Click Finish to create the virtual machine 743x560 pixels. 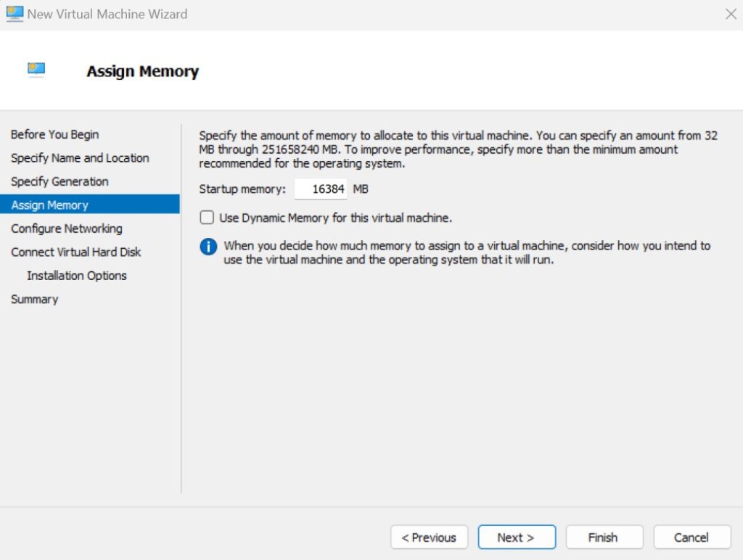(x=604, y=538)
